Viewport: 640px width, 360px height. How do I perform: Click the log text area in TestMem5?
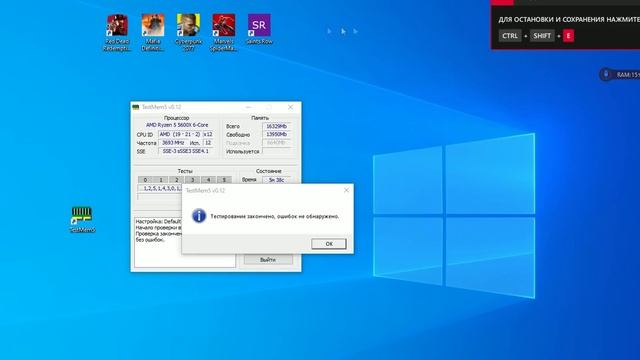(x=185, y=242)
